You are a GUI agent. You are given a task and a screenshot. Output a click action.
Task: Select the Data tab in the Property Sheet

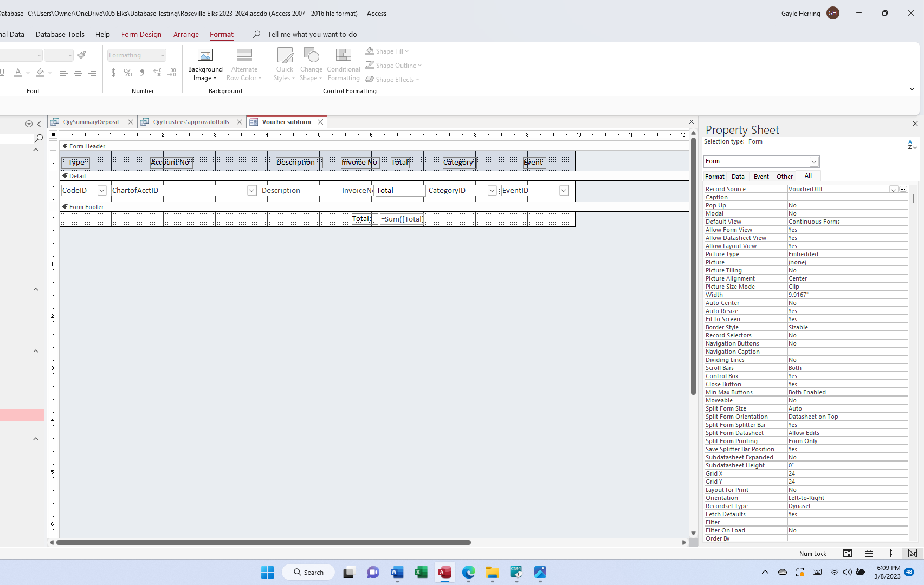738,176
